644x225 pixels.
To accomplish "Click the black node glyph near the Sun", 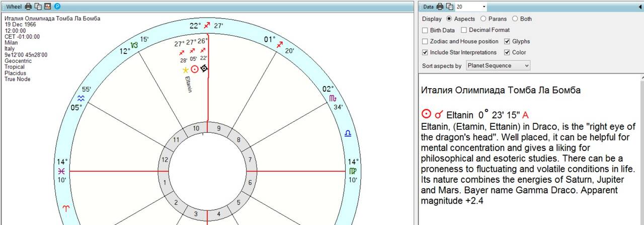I will point(203,68).
